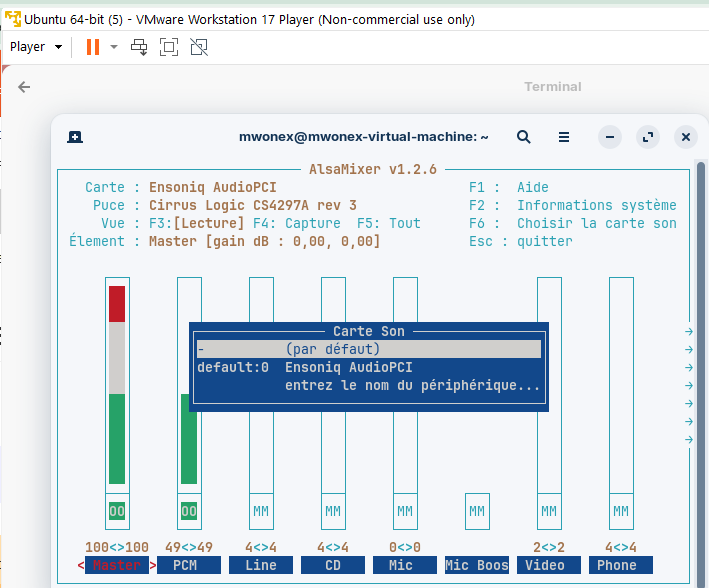The height and width of the screenshot is (588, 709).
Task: Minimize the terminal window
Action: pos(610,137)
